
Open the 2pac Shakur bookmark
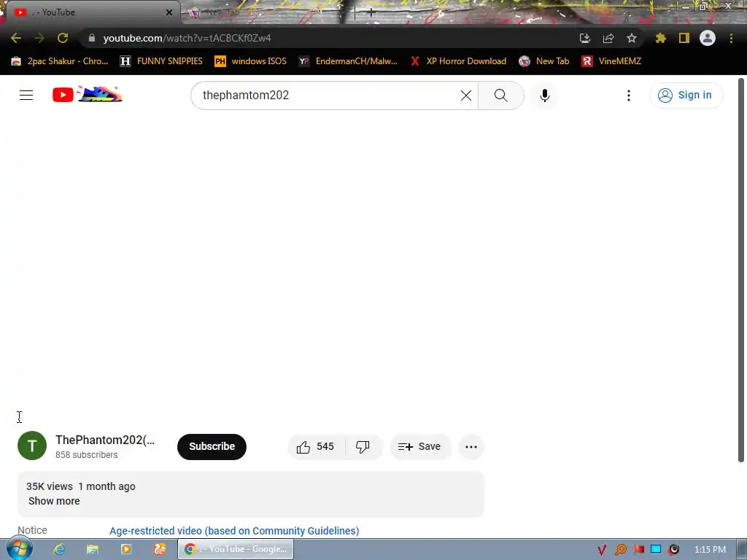pos(60,61)
